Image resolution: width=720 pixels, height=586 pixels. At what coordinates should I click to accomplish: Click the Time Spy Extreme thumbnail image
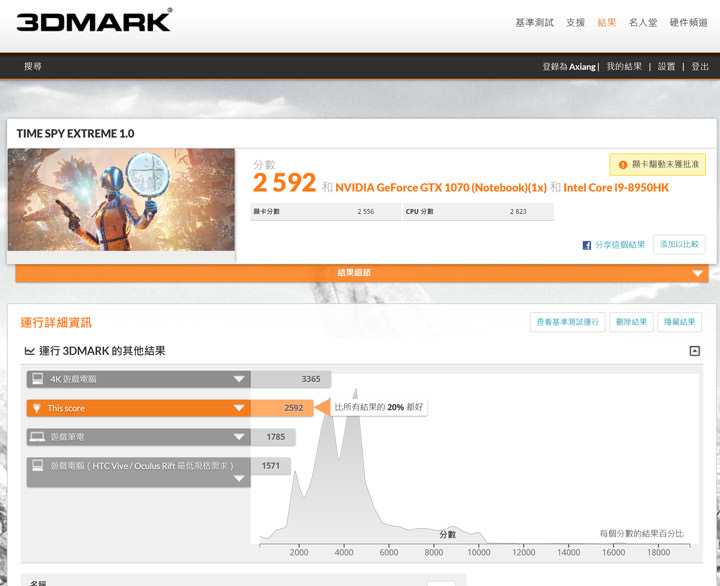122,200
